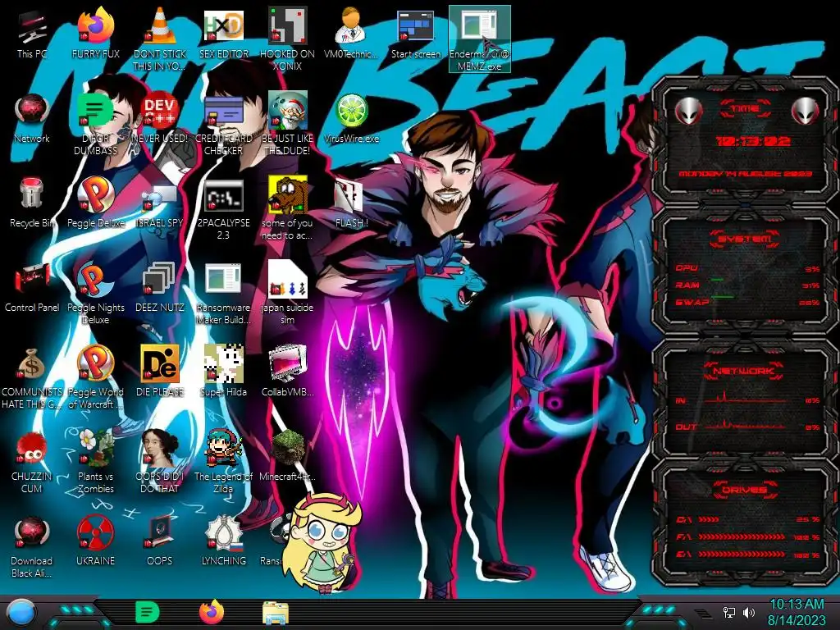Screen dimensions: 840x630
Task: Open the BE JUST LIKE THE DUDE Santa icon
Action: click(x=287, y=123)
